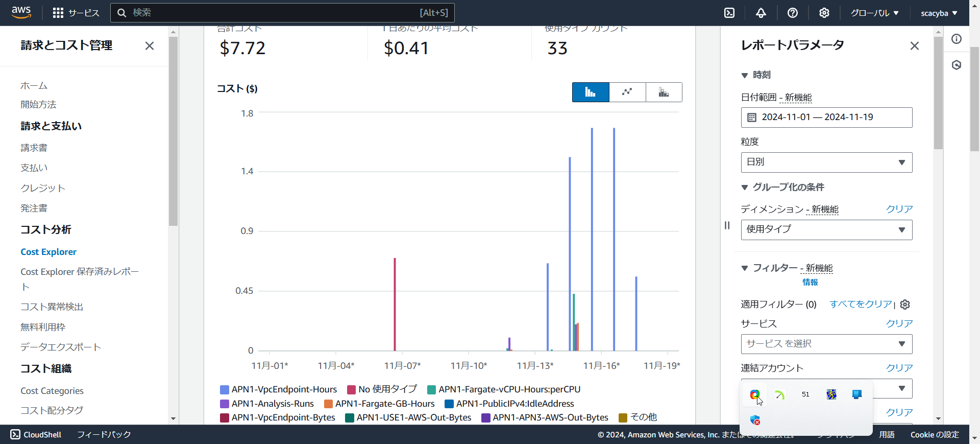
Task: Open Cookie の設定
Action: (935, 434)
